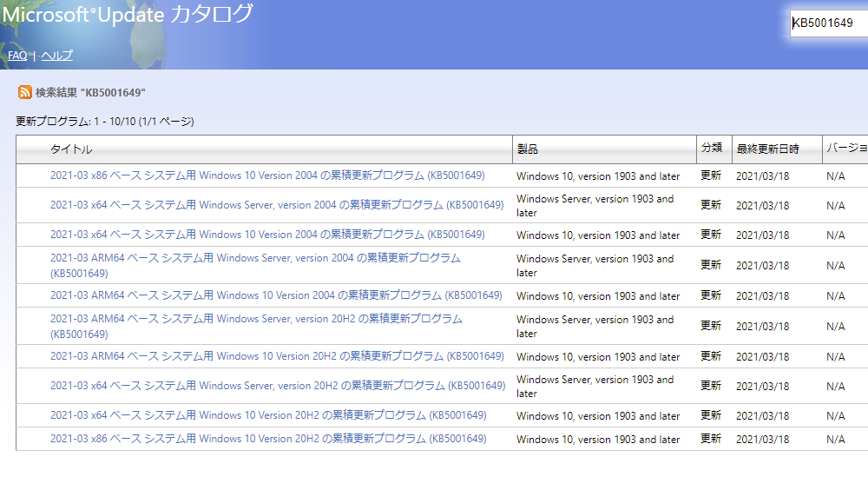Viewport: 868px width, 477px height.
Task: Open the FAQ link
Action: click(x=17, y=56)
